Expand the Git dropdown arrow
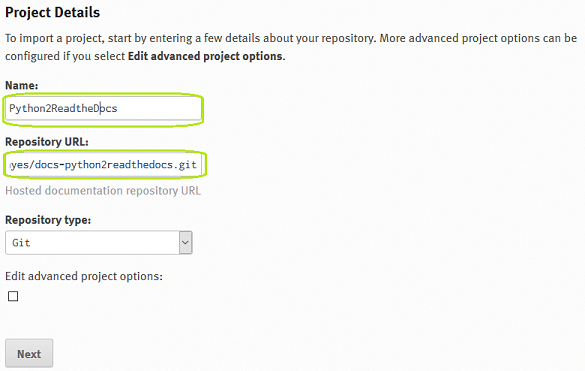585x371 pixels. pos(185,243)
